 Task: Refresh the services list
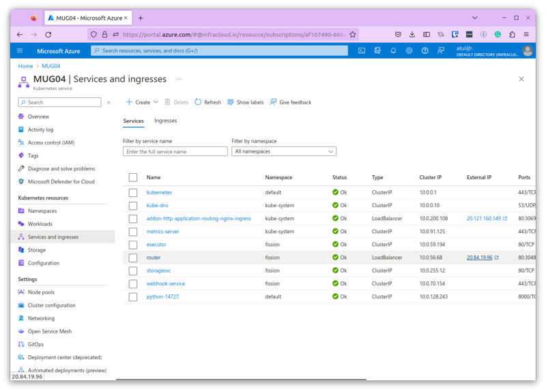[207, 102]
